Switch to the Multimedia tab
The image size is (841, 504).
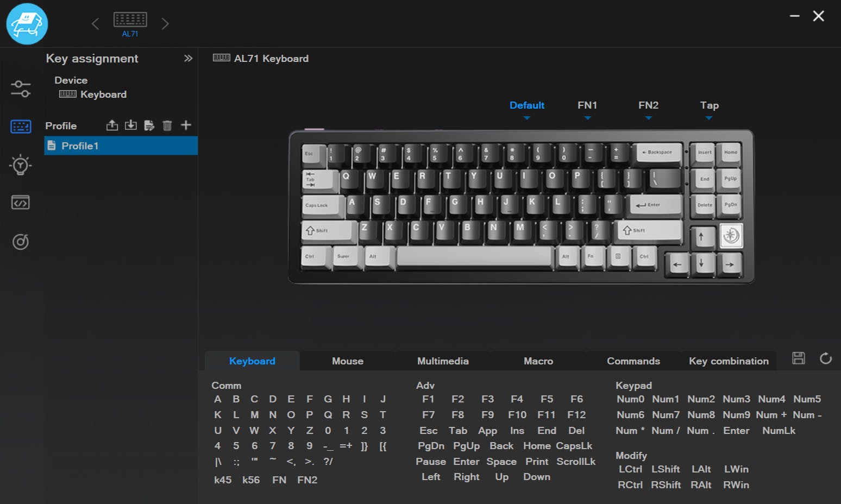click(x=443, y=361)
